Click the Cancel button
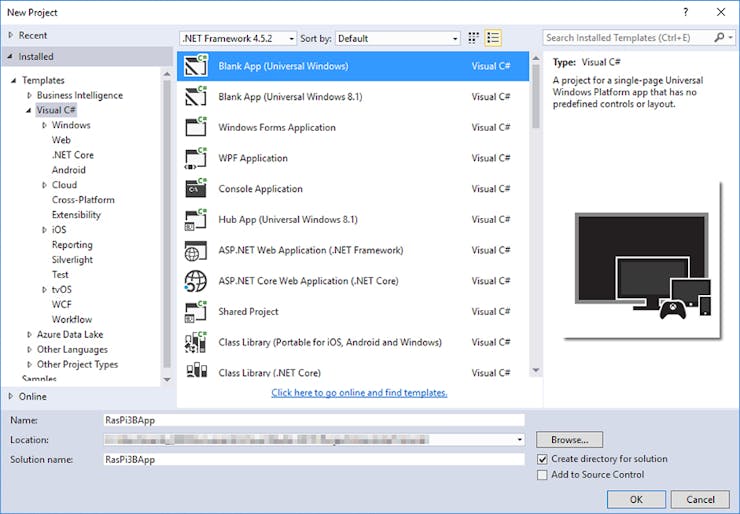740x514 pixels. coord(700,499)
